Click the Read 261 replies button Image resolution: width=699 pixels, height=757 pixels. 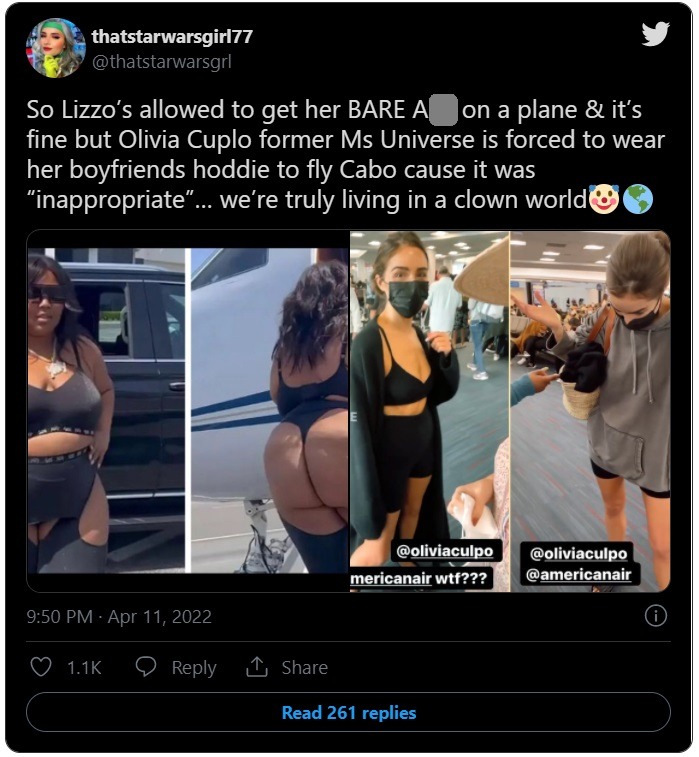[349, 712]
